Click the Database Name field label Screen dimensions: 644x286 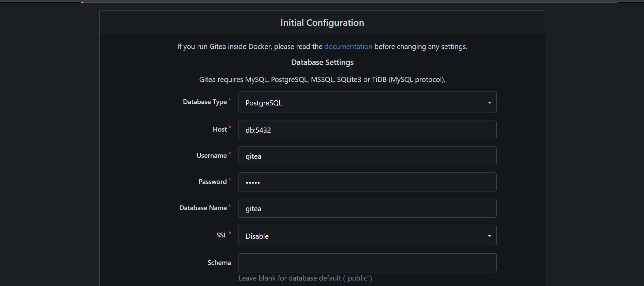point(203,208)
